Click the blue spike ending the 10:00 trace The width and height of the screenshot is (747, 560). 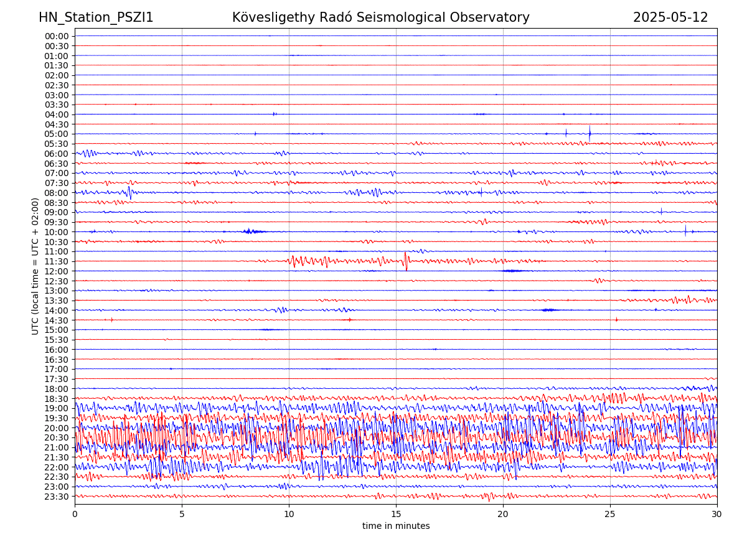(685, 231)
